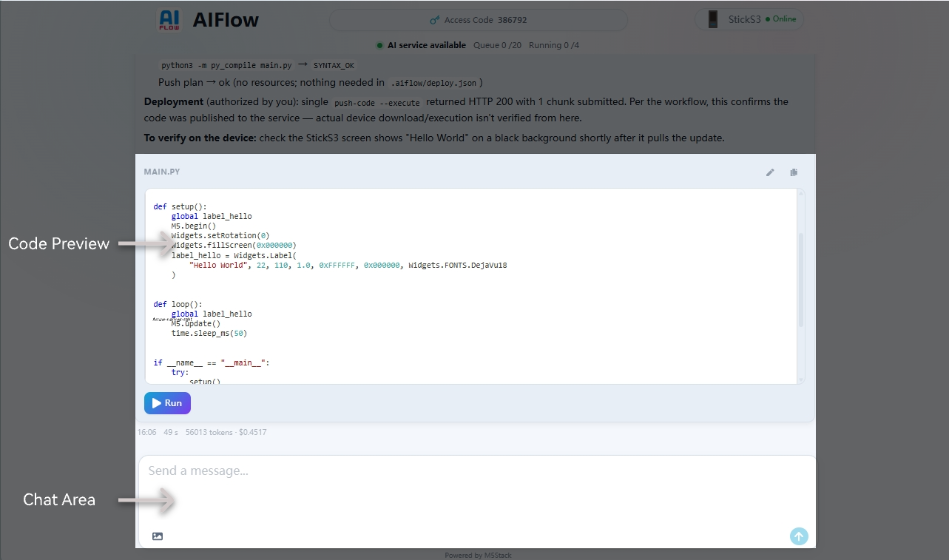Click the StickS3 device image icon

click(713, 20)
